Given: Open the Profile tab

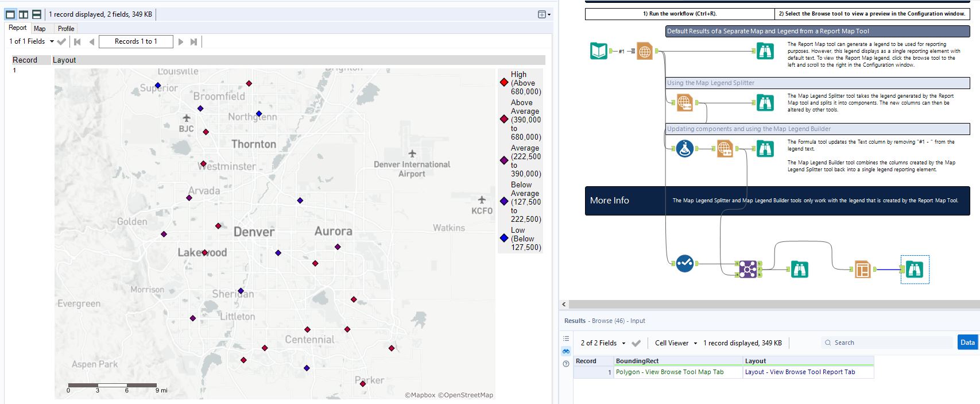Looking at the screenshot, I should click(x=66, y=29).
